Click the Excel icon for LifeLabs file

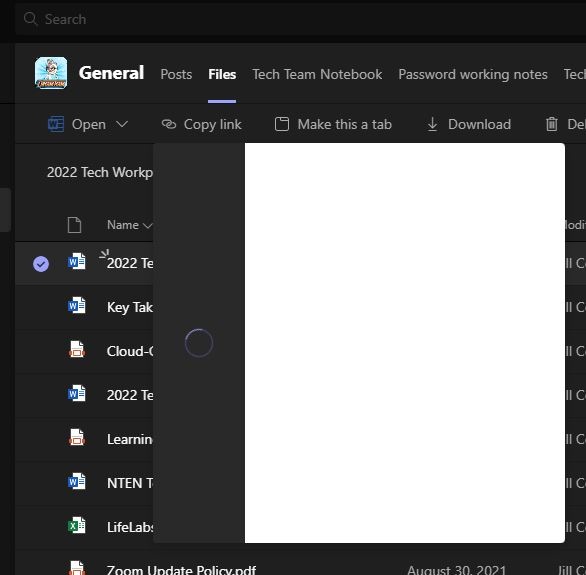[x=77, y=526]
